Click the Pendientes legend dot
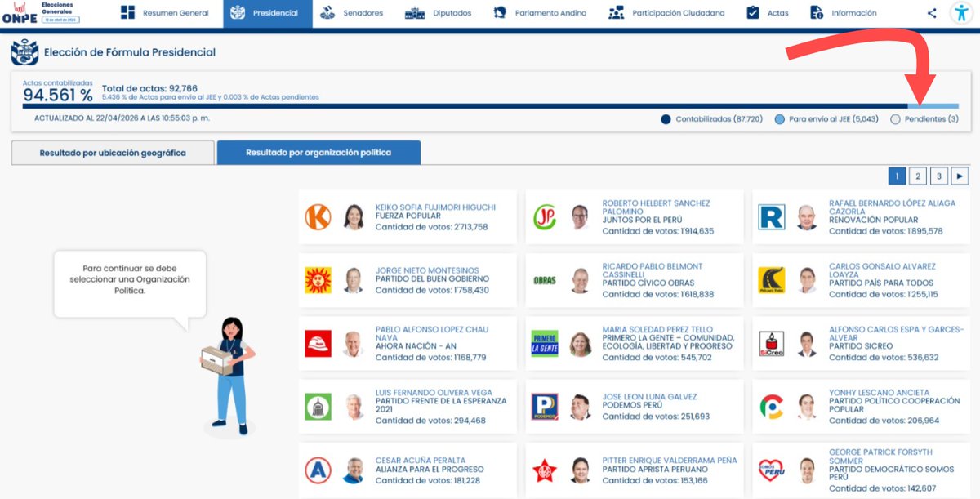Screen dimensions: 980x499 pyautogui.click(x=895, y=119)
